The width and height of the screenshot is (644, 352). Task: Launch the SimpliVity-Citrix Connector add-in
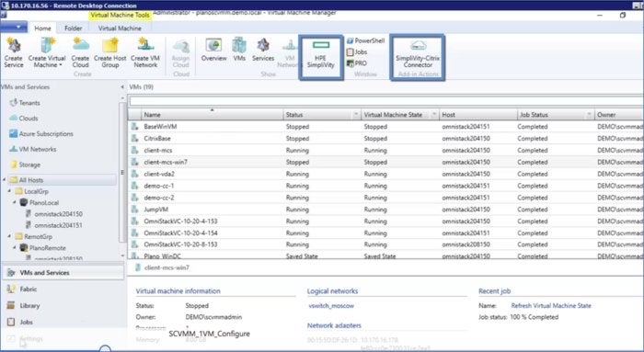pos(418,57)
